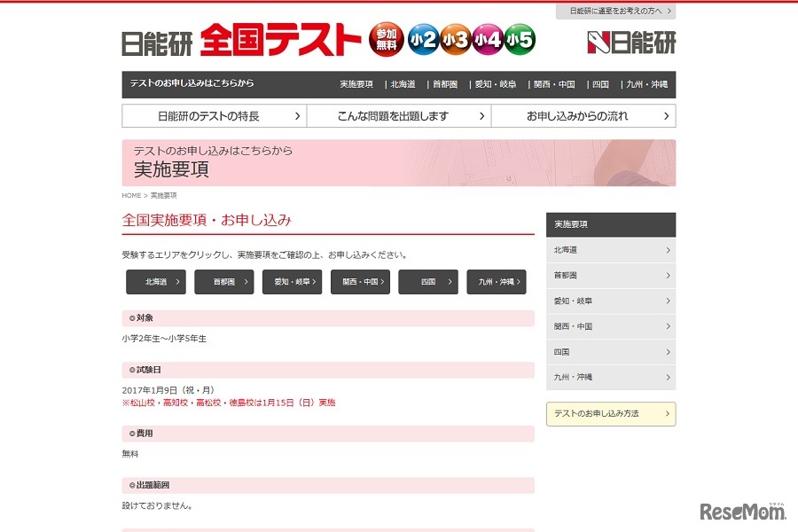Select 四国 in dark navigation bar
798x532 pixels.
pyautogui.click(x=600, y=84)
